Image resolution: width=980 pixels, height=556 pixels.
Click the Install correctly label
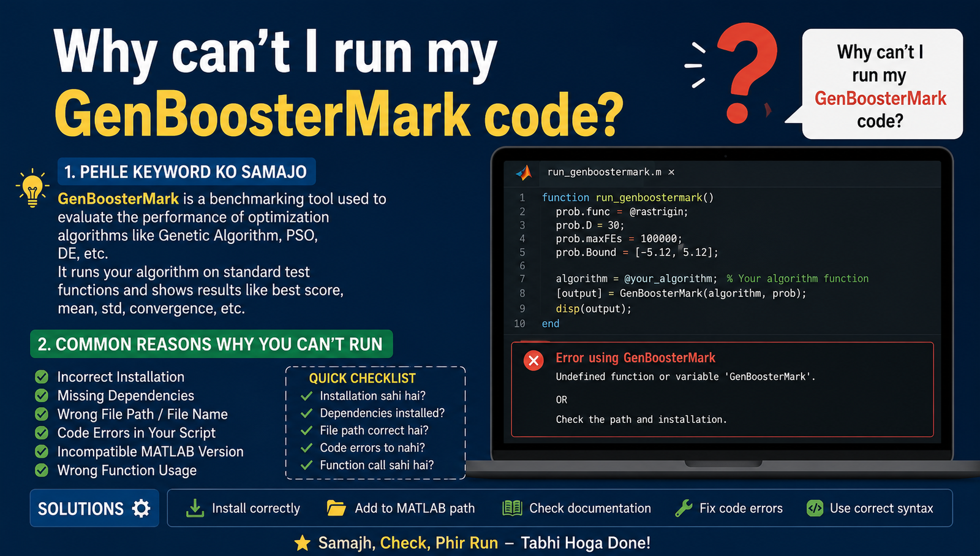256,508
